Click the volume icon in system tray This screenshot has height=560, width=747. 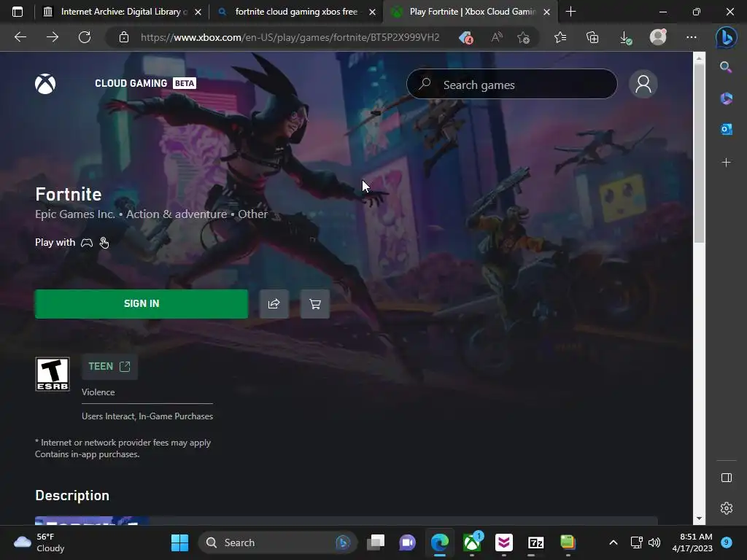[x=654, y=542]
